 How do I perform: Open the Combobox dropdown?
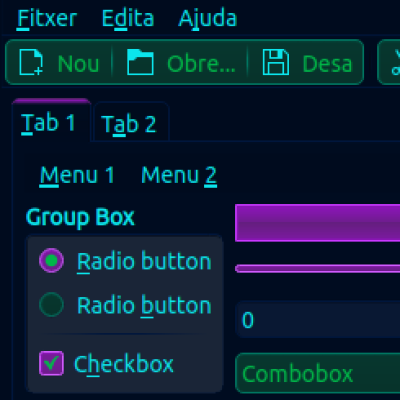(x=317, y=373)
